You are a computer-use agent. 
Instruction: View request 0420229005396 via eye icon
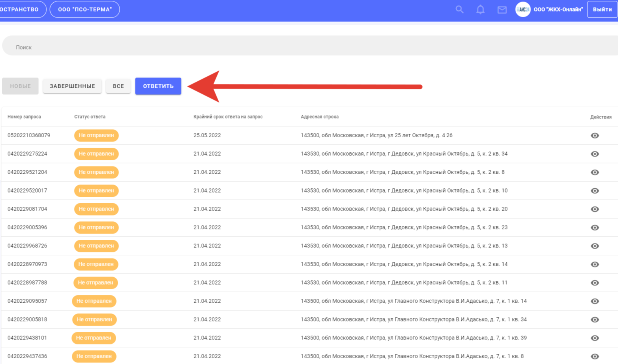595,227
